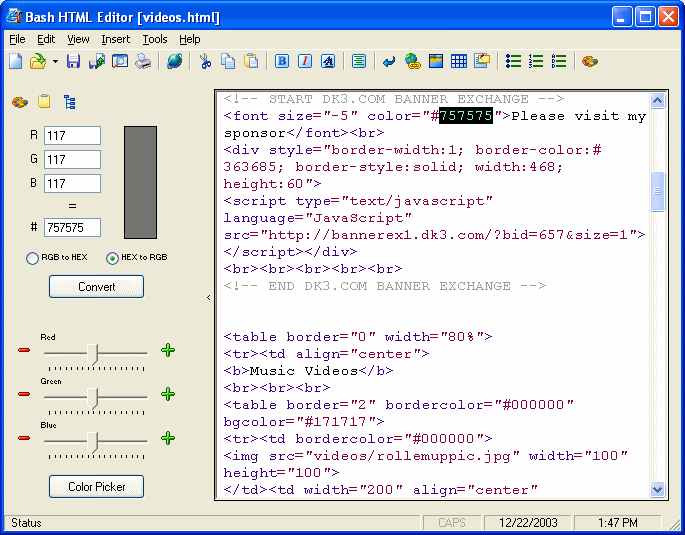This screenshot has height=535, width=685.
Task: Insert a table using the grid icon
Action: [x=459, y=62]
